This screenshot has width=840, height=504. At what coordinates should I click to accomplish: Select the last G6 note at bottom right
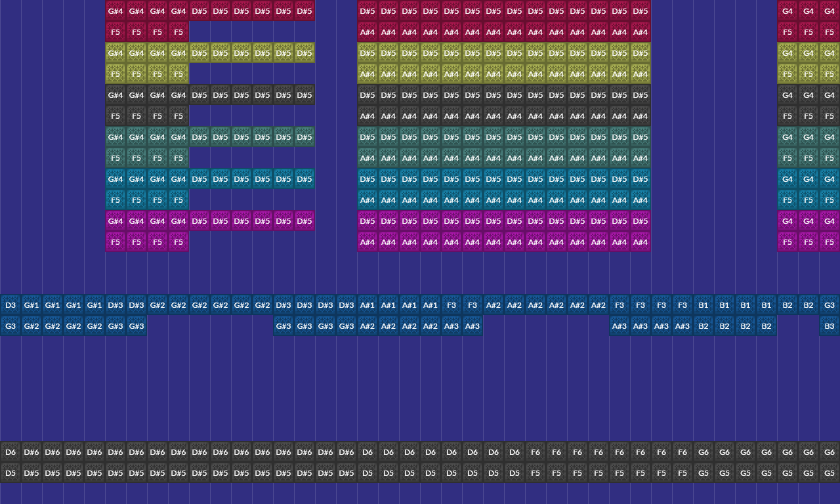[829, 451]
